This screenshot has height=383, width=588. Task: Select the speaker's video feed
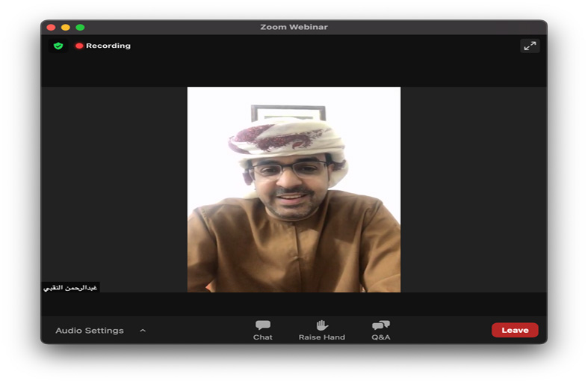(294, 189)
